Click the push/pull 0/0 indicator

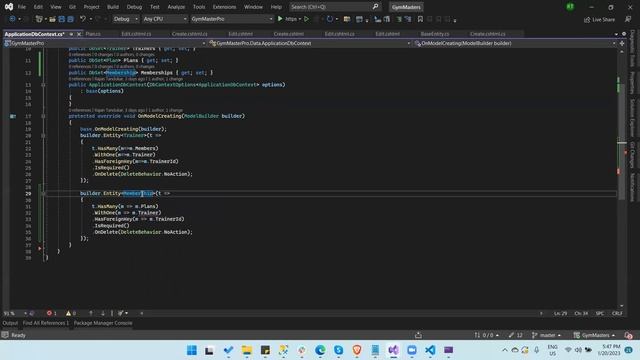[487, 336]
